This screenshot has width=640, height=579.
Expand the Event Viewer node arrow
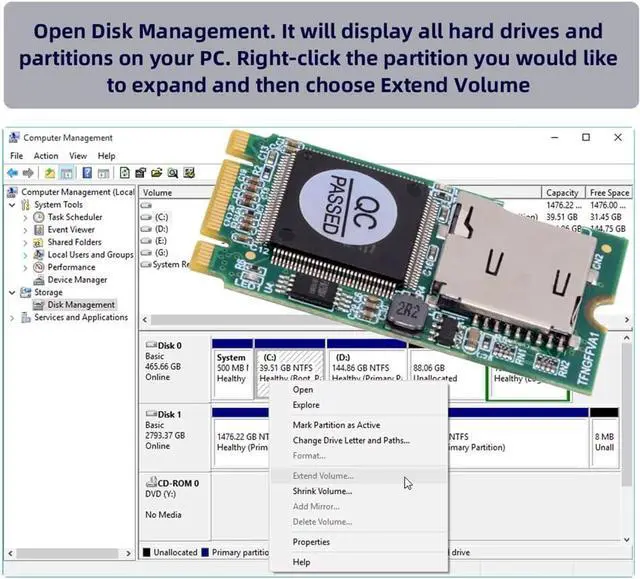coord(25,230)
